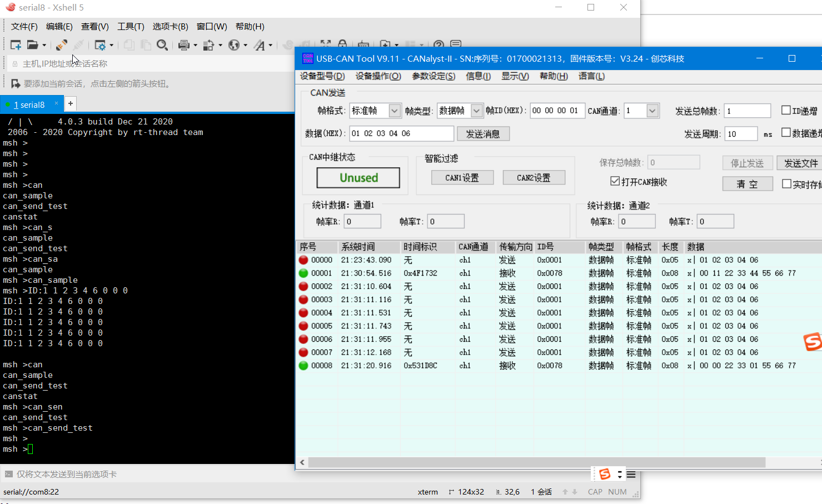Add a new tab with the plus button
This screenshot has height=504, width=822.
tap(71, 103)
